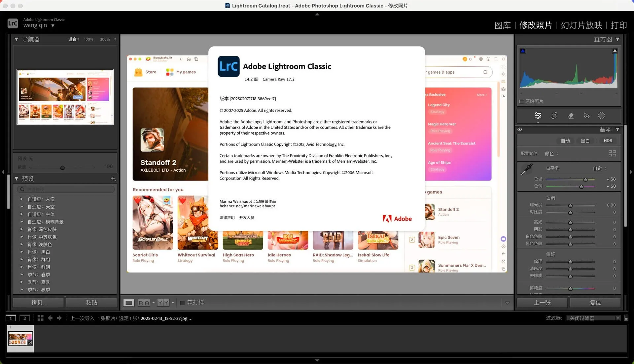Click the highlight clipping indicator in histogram

tap(615, 51)
